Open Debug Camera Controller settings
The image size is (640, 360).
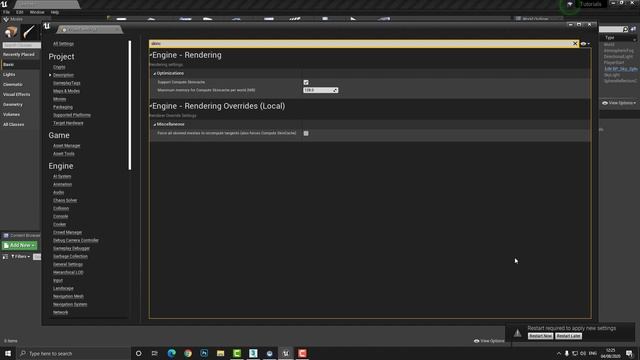[76, 240]
